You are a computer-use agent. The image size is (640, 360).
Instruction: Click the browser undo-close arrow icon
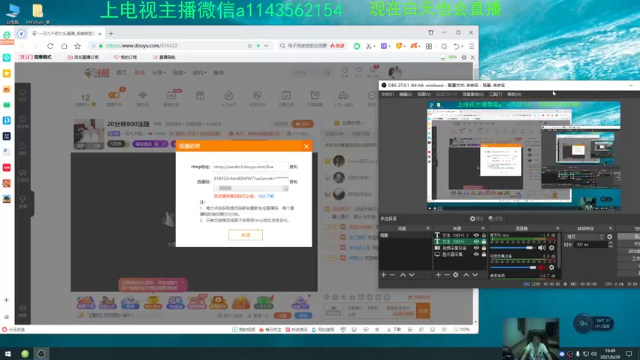click(456, 46)
